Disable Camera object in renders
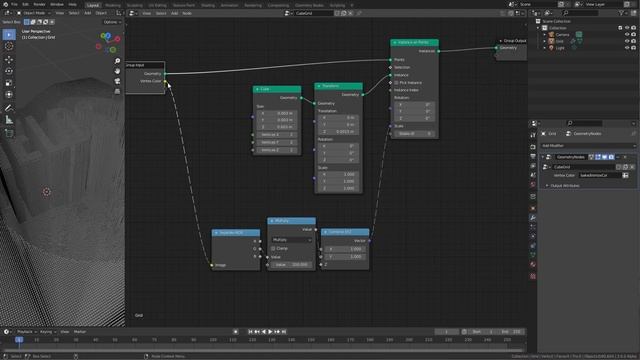The height and width of the screenshot is (360, 640). (633, 35)
